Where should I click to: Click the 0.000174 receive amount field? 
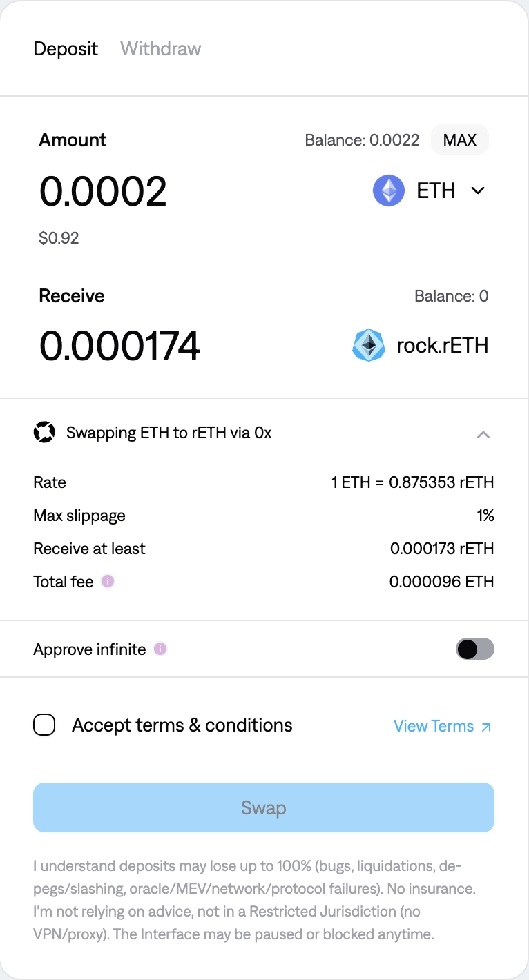click(x=120, y=346)
